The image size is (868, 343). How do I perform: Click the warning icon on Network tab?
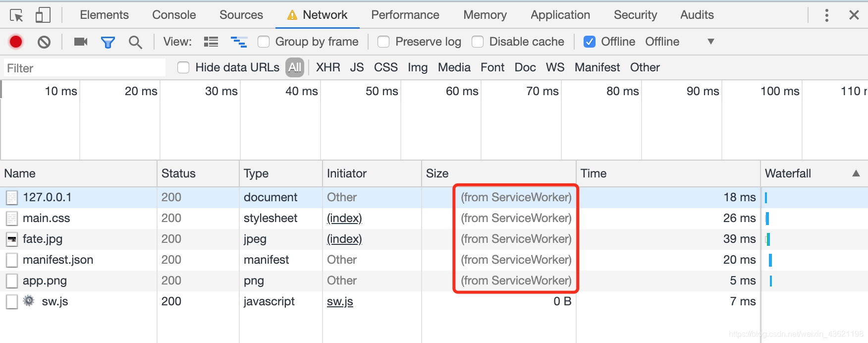[x=292, y=15]
